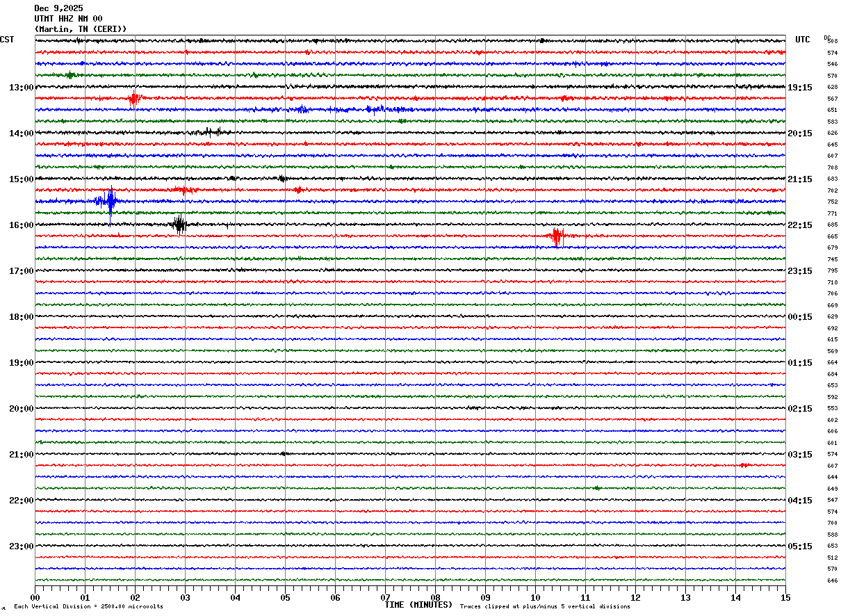Click the DC offset value 553
841x616 pixels.
(x=832, y=408)
